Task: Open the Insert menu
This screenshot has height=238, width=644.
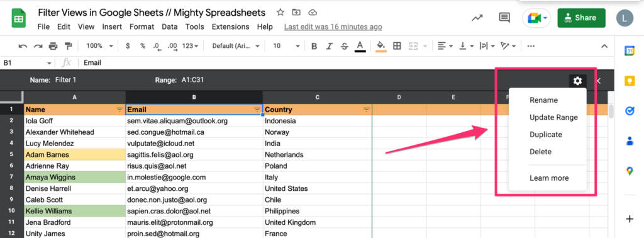Action: [x=112, y=26]
